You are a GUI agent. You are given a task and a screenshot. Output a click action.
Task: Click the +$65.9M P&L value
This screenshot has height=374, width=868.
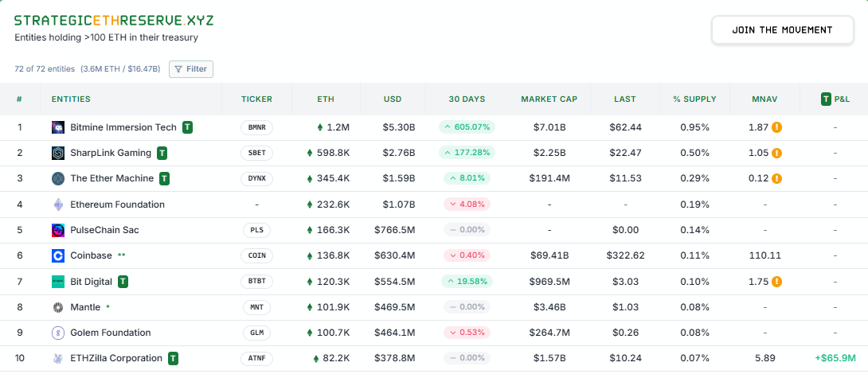point(835,359)
